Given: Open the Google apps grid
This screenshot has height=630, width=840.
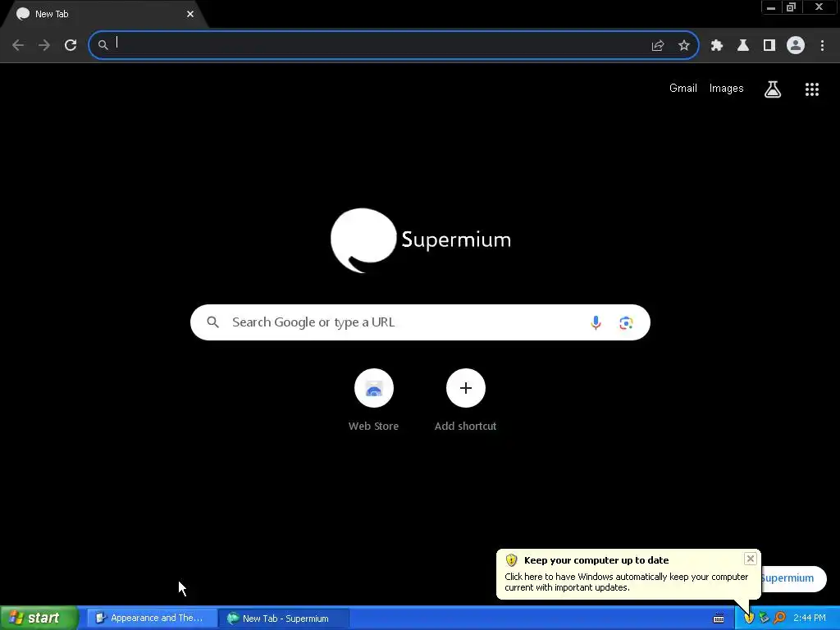Looking at the screenshot, I should coord(812,89).
